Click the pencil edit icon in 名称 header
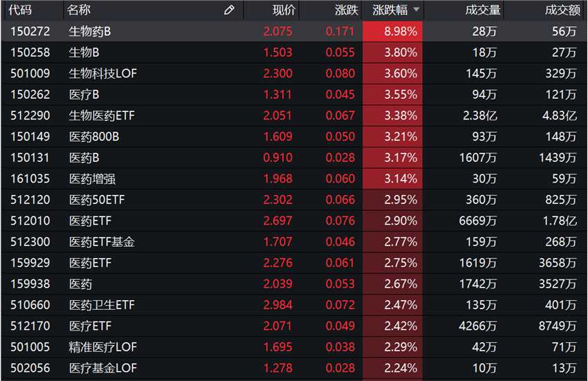Viewport: 588px width, 381px height. point(230,10)
